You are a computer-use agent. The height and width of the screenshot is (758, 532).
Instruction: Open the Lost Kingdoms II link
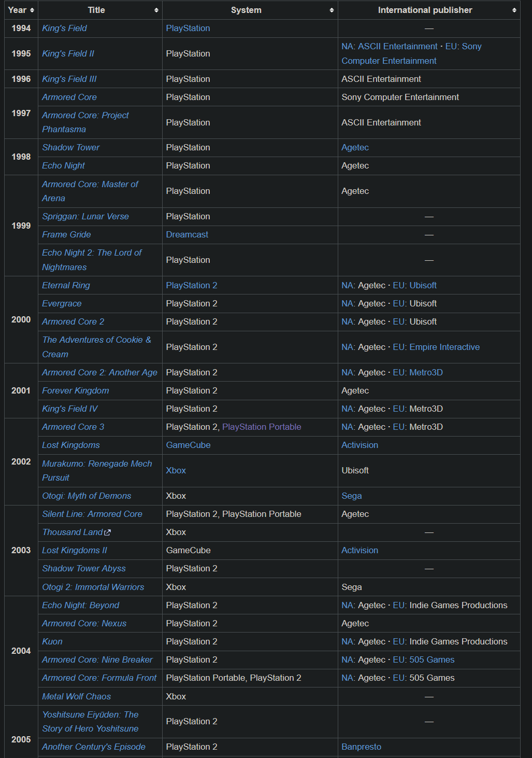[x=75, y=550]
